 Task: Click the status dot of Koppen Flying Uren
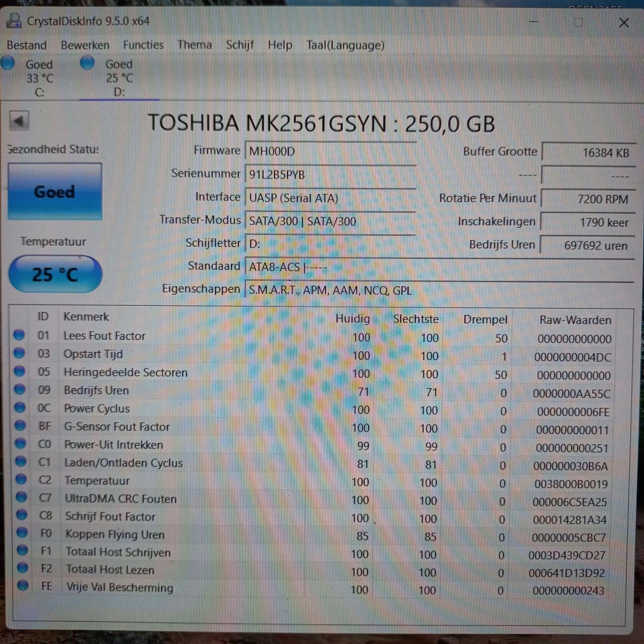(x=22, y=532)
